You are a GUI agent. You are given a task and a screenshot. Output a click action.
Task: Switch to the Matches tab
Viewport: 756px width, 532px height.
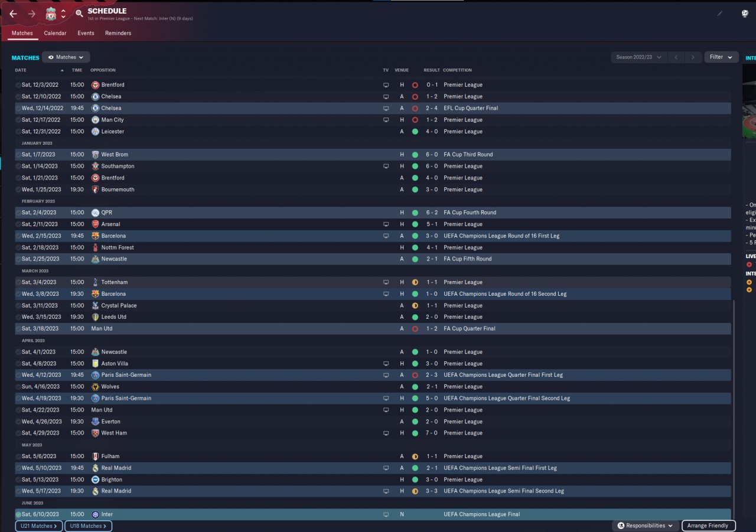(x=22, y=33)
